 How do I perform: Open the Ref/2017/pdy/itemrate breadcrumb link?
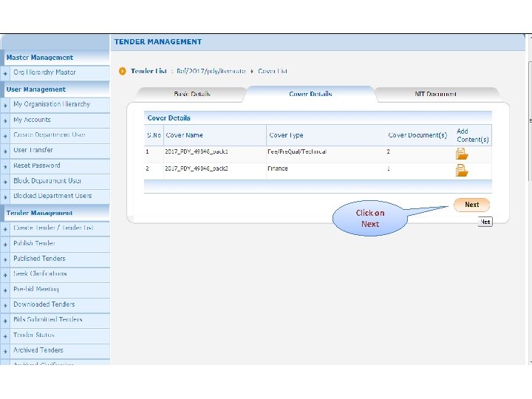[x=211, y=71]
